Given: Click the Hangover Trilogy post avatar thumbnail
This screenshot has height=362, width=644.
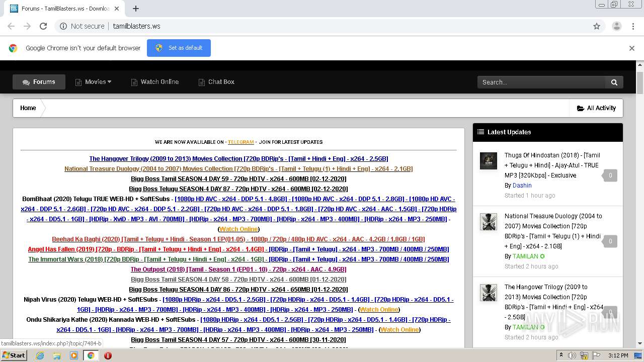Looking at the screenshot, I should tap(488, 293).
